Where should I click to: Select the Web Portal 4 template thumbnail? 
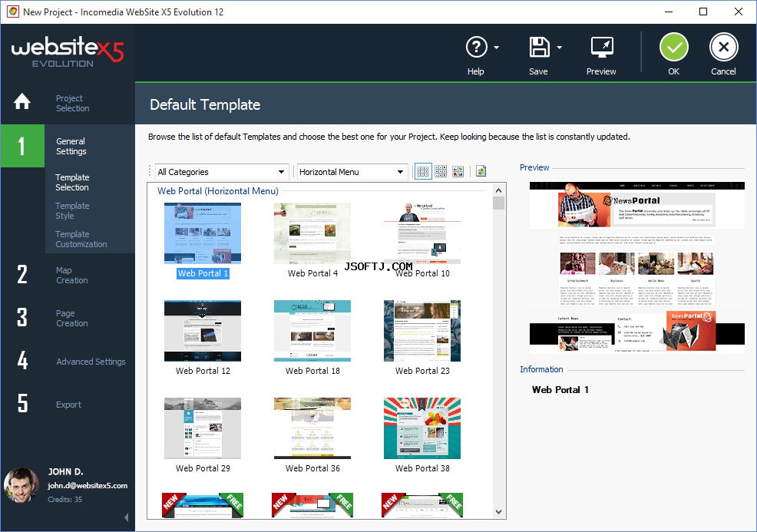coord(312,233)
